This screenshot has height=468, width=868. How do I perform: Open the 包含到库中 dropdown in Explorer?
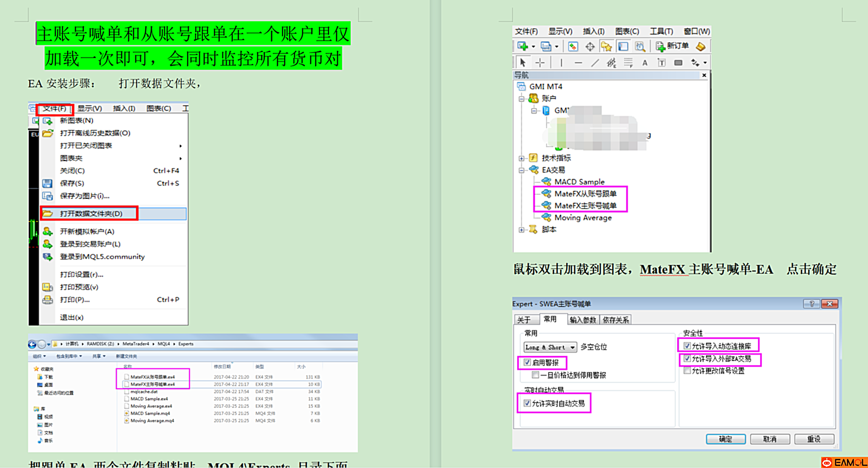coord(69,356)
